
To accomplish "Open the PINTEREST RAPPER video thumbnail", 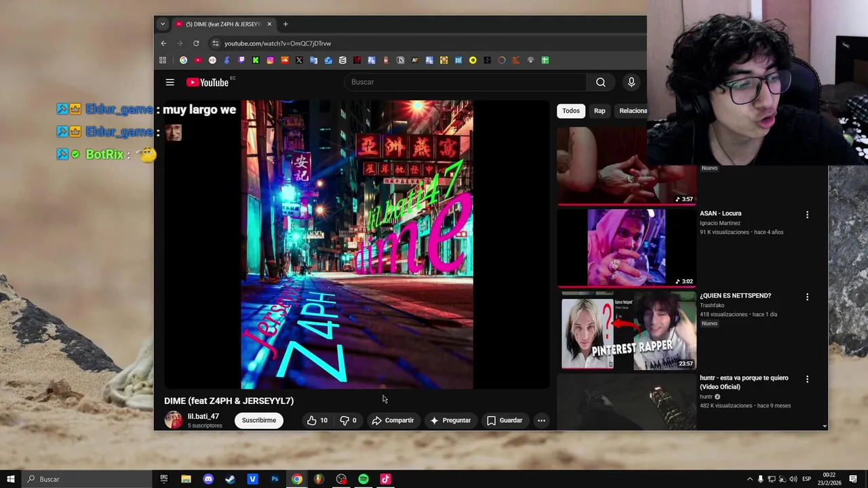I will [627, 330].
